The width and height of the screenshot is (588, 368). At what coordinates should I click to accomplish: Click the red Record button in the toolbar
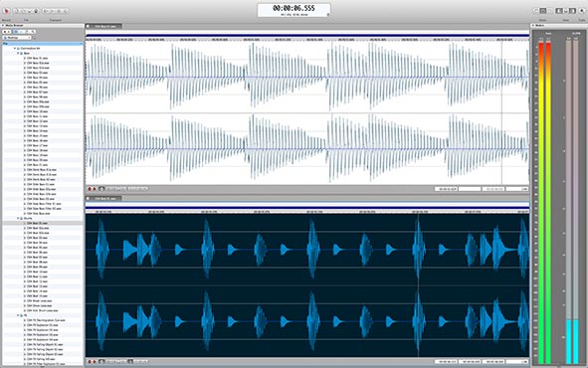pyautogui.click(x=6, y=11)
